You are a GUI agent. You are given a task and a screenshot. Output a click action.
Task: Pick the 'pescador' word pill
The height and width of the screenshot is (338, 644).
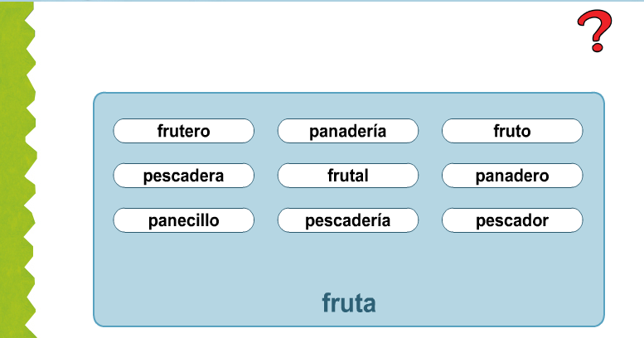pos(511,220)
